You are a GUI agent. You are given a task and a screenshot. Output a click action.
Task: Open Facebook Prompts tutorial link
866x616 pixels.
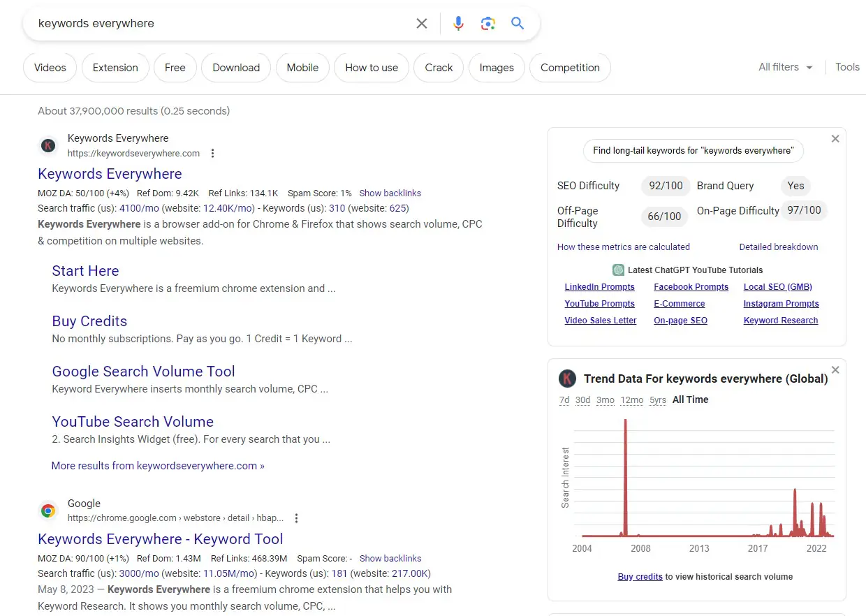(x=691, y=287)
